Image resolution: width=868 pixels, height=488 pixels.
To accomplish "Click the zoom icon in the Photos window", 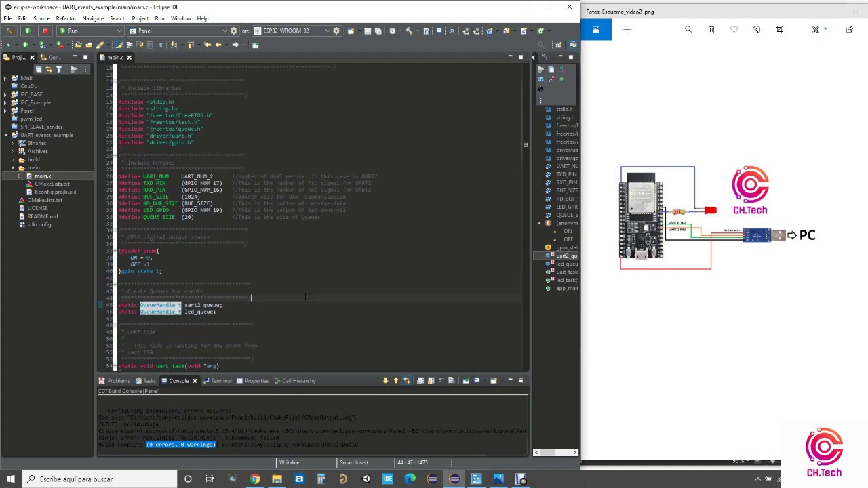I will click(688, 30).
